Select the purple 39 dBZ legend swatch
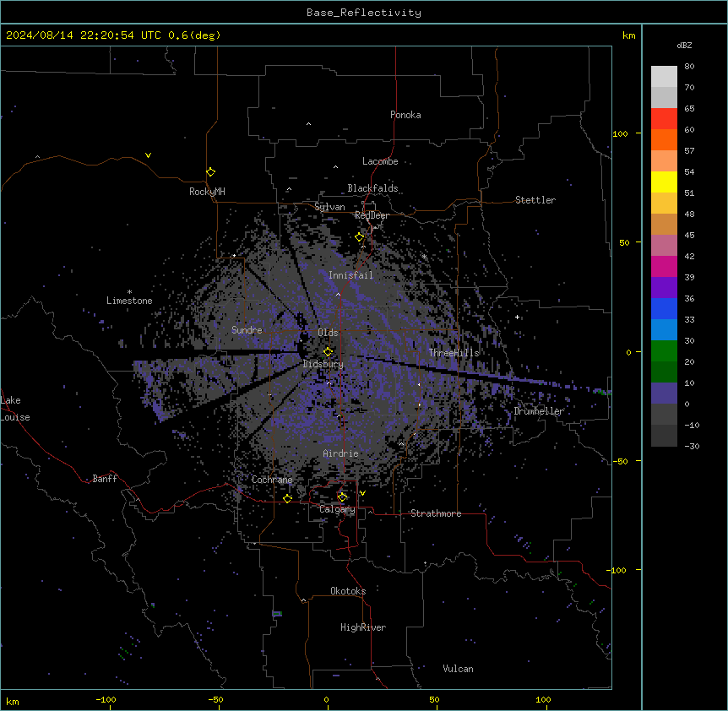Viewport: 728px width, 711px height. [x=664, y=287]
